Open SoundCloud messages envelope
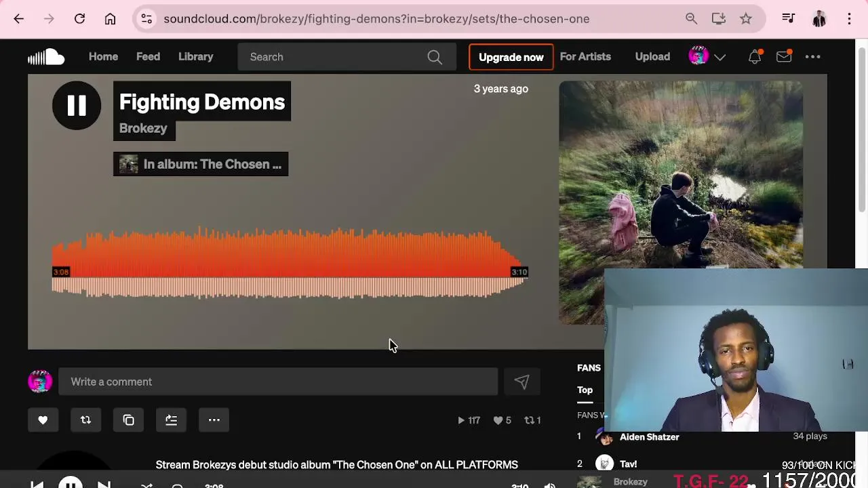This screenshot has width=868, height=488. pyautogui.click(x=784, y=57)
